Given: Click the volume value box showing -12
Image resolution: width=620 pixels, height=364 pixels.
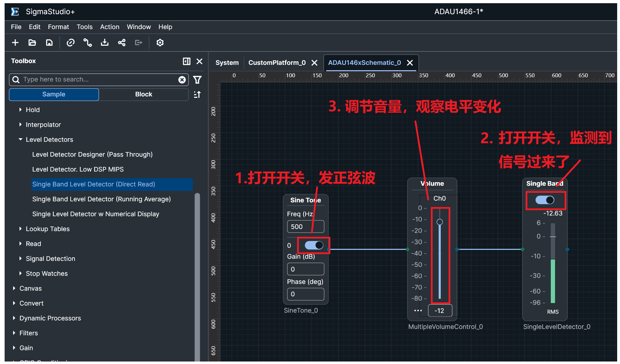Looking at the screenshot, I should [440, 310].
